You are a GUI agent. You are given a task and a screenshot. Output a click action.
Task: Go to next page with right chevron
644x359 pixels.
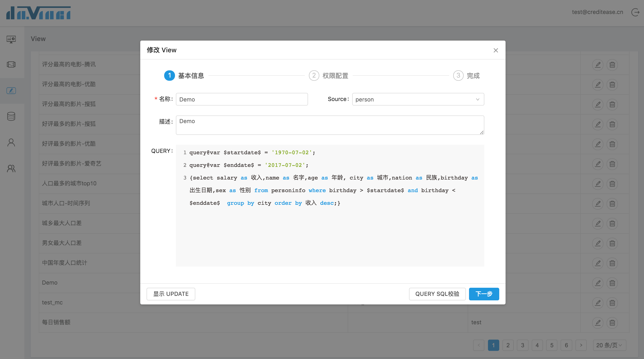581,345
